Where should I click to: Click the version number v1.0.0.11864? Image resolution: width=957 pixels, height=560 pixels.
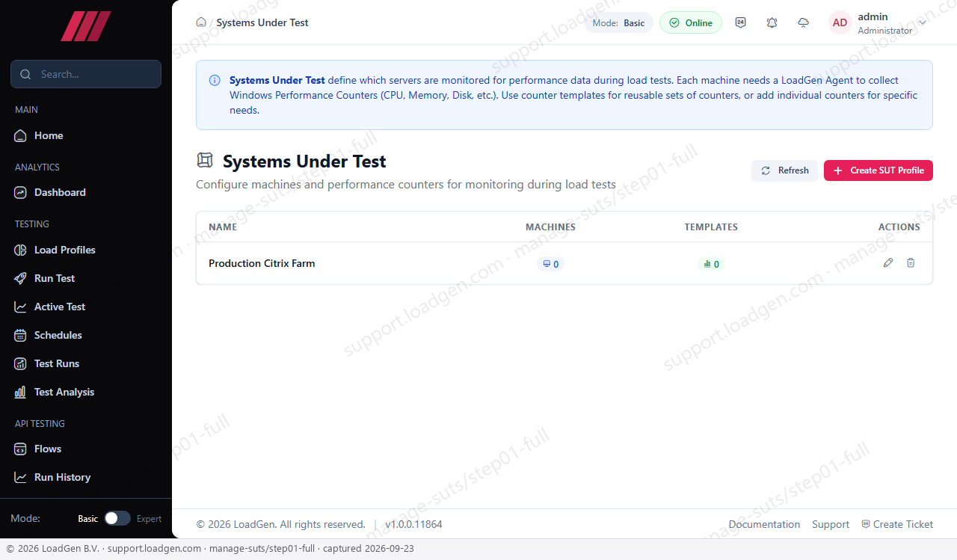(x=413, y=524)
